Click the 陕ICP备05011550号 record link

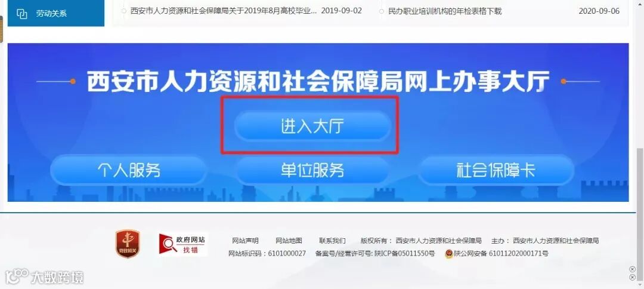pos(404,254)
